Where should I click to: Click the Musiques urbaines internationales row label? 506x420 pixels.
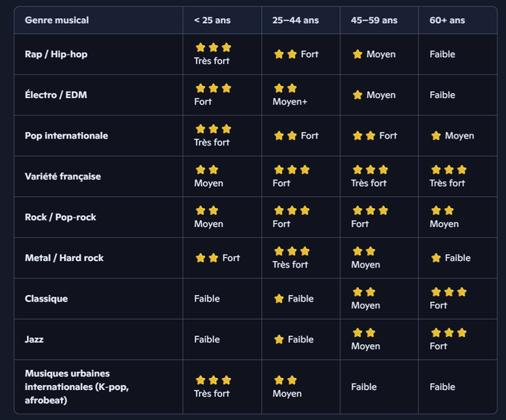pos(77,387)
